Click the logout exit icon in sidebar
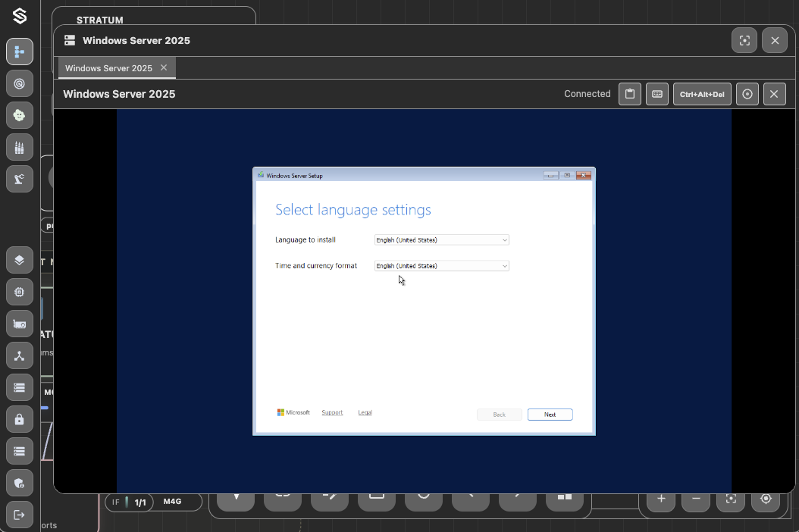The width and height of the screenshot is (799, 532). tap(20, 515)
